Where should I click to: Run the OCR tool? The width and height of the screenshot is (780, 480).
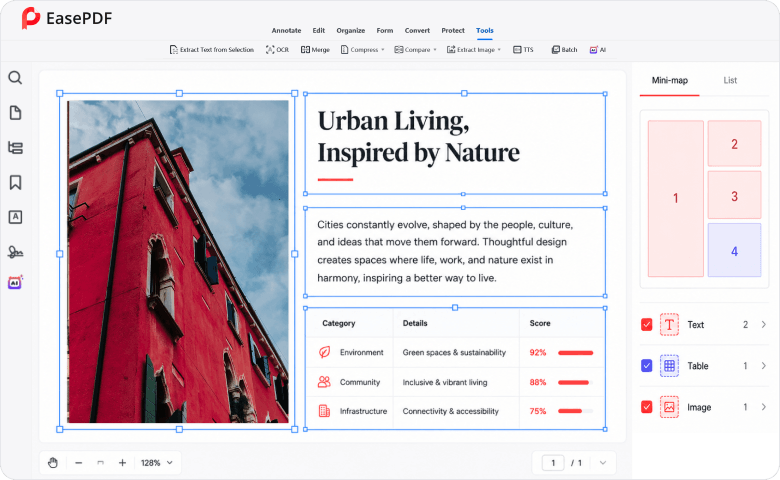(x=278, y=50)
